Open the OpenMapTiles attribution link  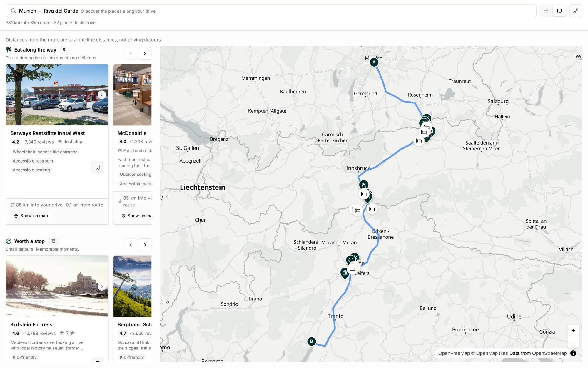click(x=489, y=353)
